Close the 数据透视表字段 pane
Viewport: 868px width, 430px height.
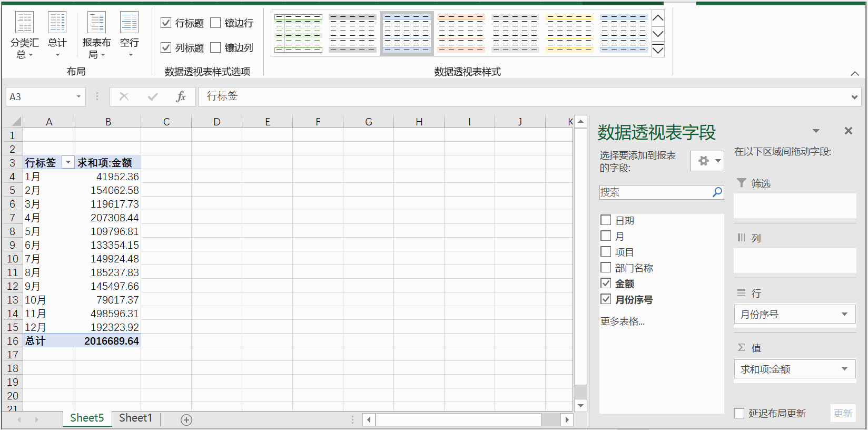pyautogui.click(x=848, y=131)
